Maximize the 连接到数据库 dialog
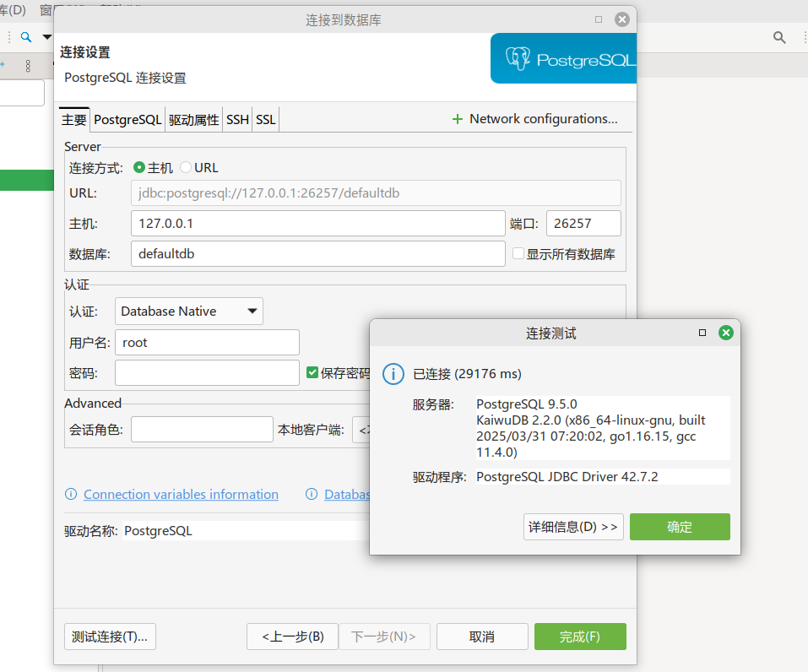808x672 pixels. [599, 19]
